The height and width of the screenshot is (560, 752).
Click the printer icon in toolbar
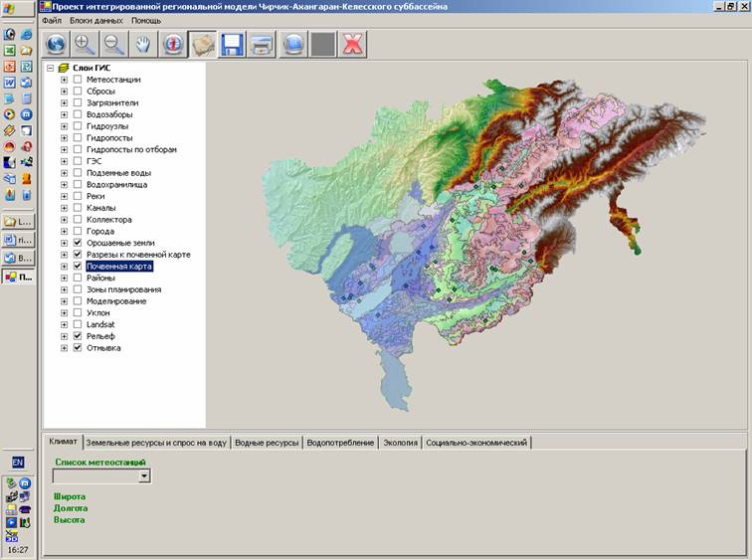tap(263, 44)
